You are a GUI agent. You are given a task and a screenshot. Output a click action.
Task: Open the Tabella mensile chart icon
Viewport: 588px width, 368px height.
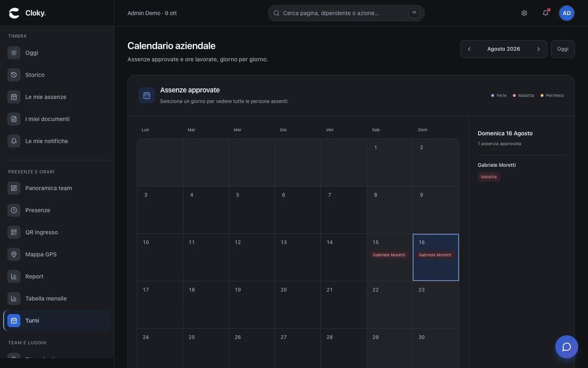14,298
